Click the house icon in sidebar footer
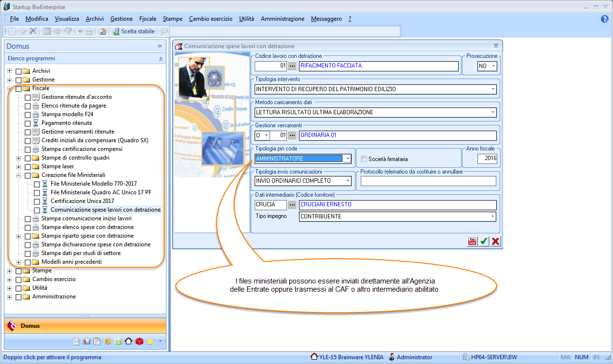The width and height of the screenshot is (613, 364). pyautogui.click(x=128, y=341)
